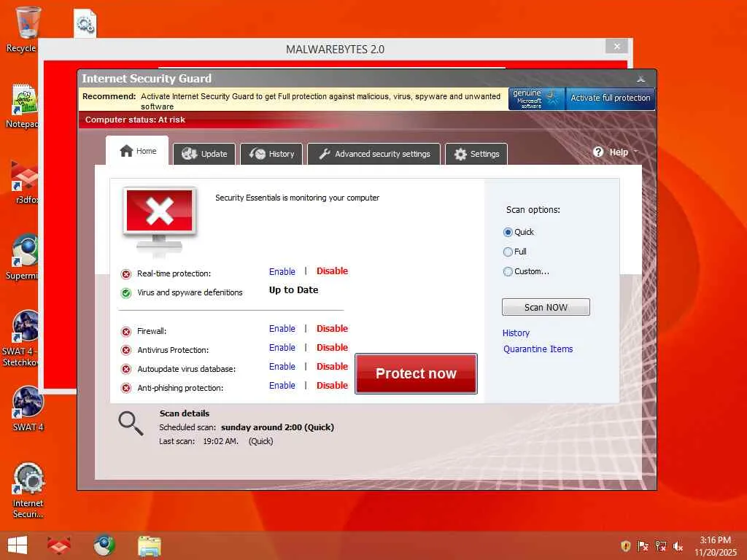Click the Help question mark icon
This screenshot has height=560, width=747.
598,152
